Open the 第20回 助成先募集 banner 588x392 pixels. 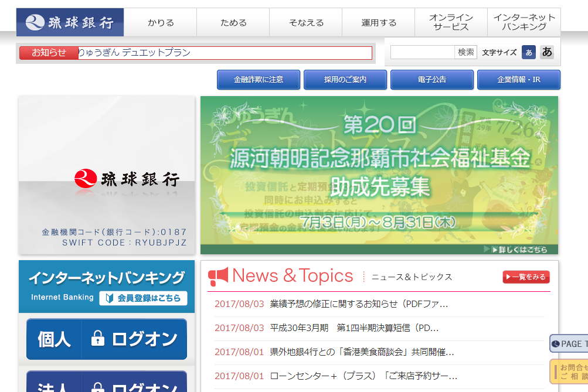click(379, 175)
